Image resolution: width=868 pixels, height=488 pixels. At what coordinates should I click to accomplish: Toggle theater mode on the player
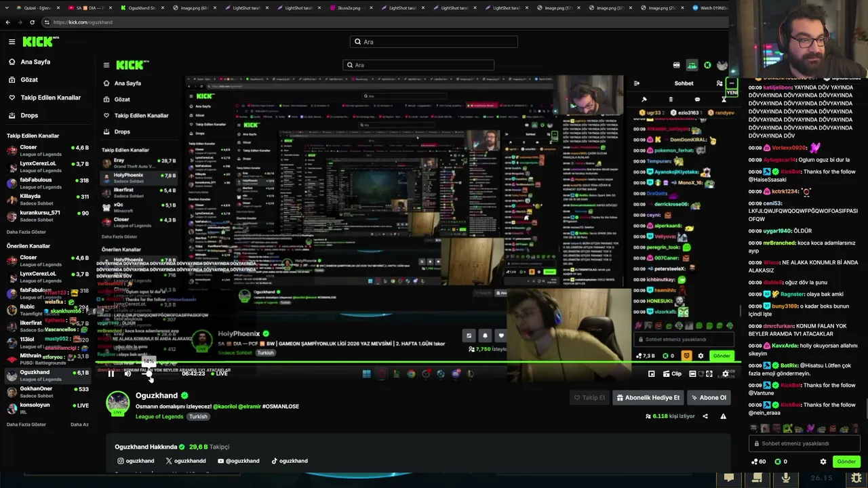692,373
